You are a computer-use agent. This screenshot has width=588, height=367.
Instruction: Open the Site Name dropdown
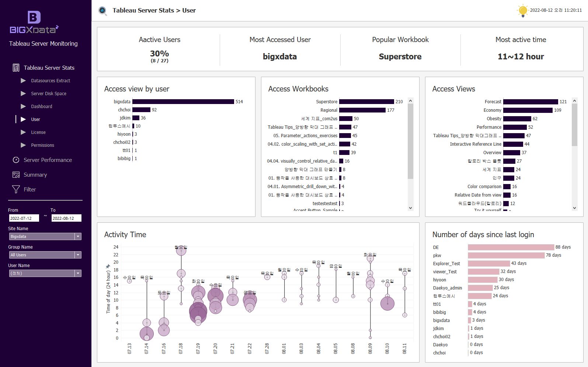pyautogui.click(x=45, y=236)
